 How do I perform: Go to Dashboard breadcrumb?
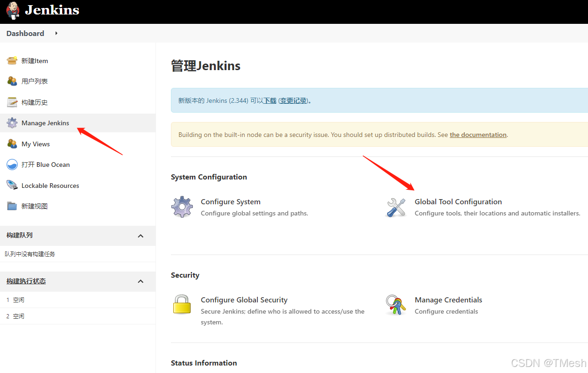[25, 33]
